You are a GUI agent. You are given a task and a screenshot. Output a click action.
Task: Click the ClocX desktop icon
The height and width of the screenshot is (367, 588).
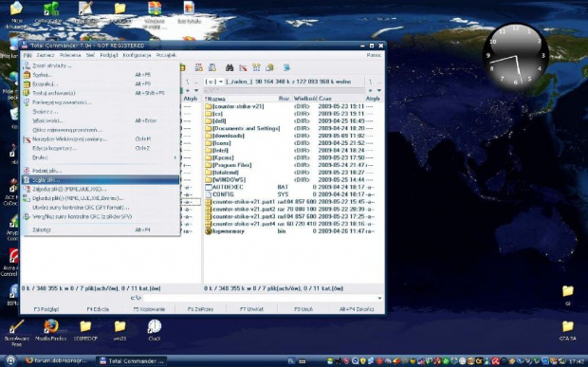155,330
